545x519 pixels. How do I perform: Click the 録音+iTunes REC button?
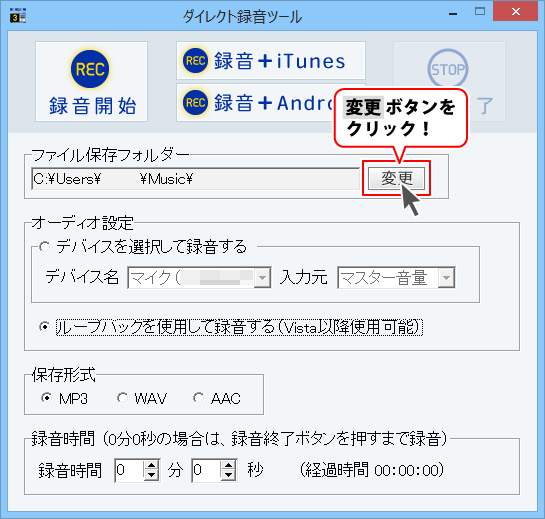pyautogui.click(x=271, y=60)
